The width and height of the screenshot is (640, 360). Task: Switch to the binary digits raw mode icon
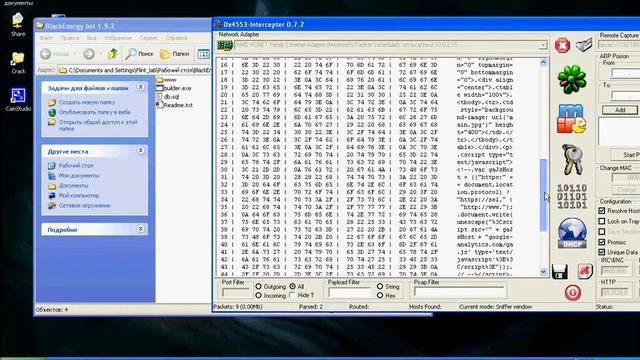tap(572, 197)
